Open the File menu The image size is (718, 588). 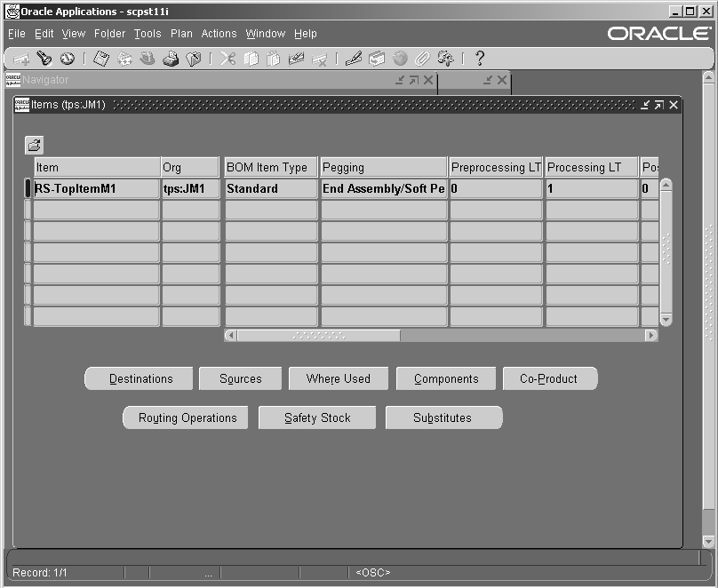pyautogui.click(x=17, y=34)
